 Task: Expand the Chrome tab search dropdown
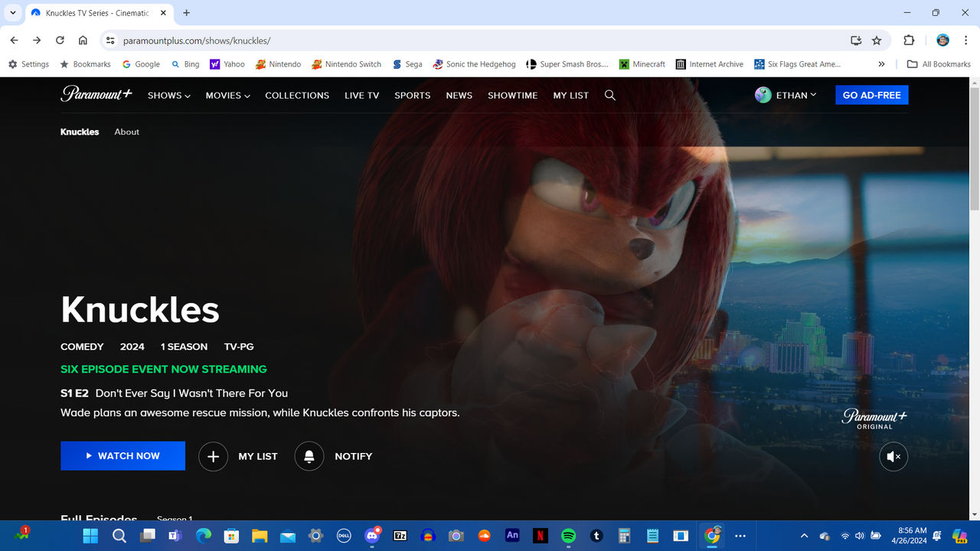pos(12,13)
